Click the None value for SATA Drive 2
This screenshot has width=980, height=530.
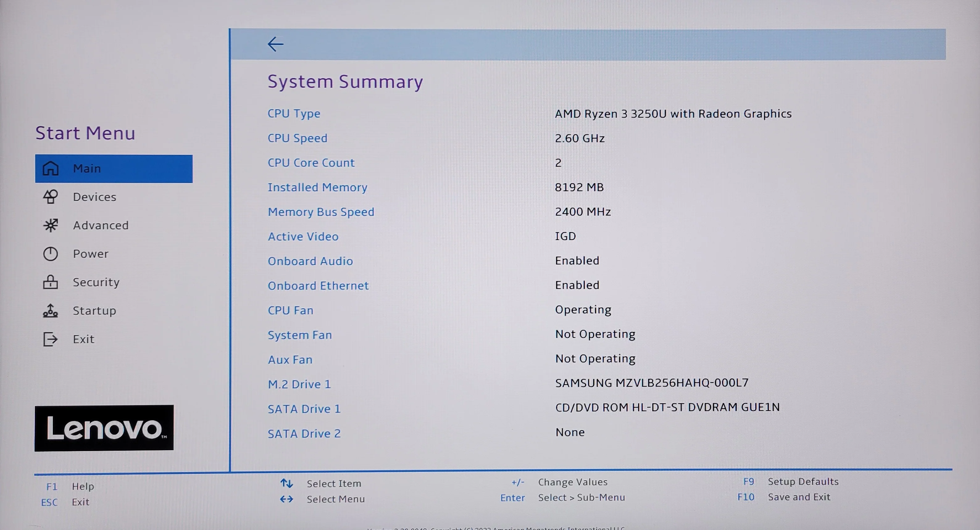pos(570,432)
